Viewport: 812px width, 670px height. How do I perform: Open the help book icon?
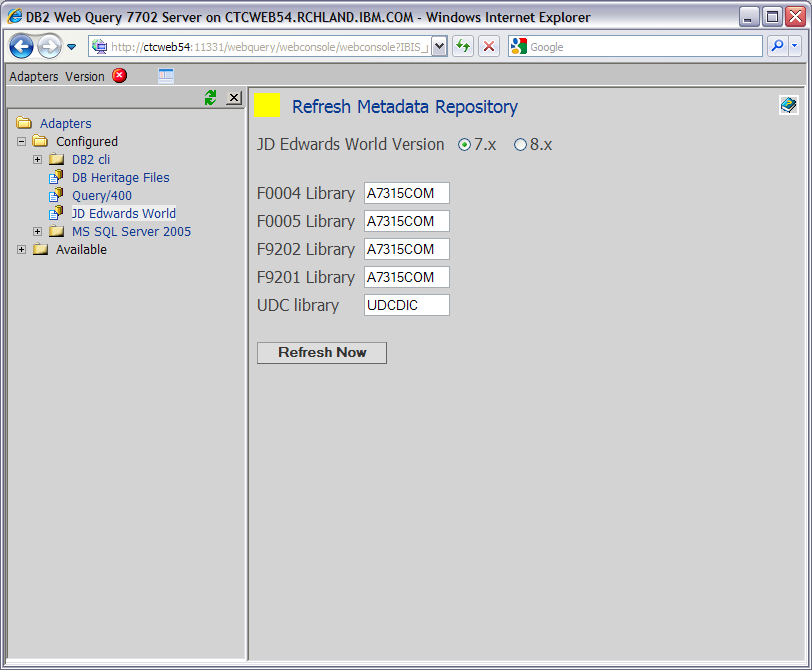(x=789, y=105)
